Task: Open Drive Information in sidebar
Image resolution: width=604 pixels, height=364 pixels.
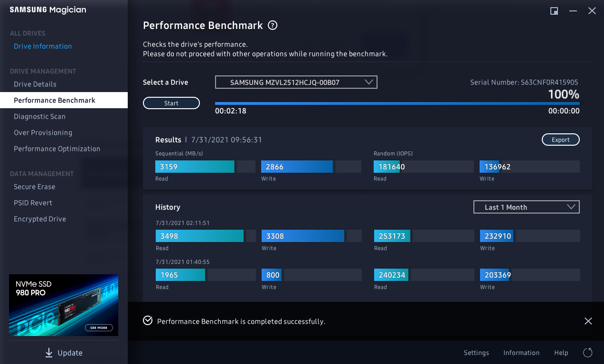Action: [43, 46]
